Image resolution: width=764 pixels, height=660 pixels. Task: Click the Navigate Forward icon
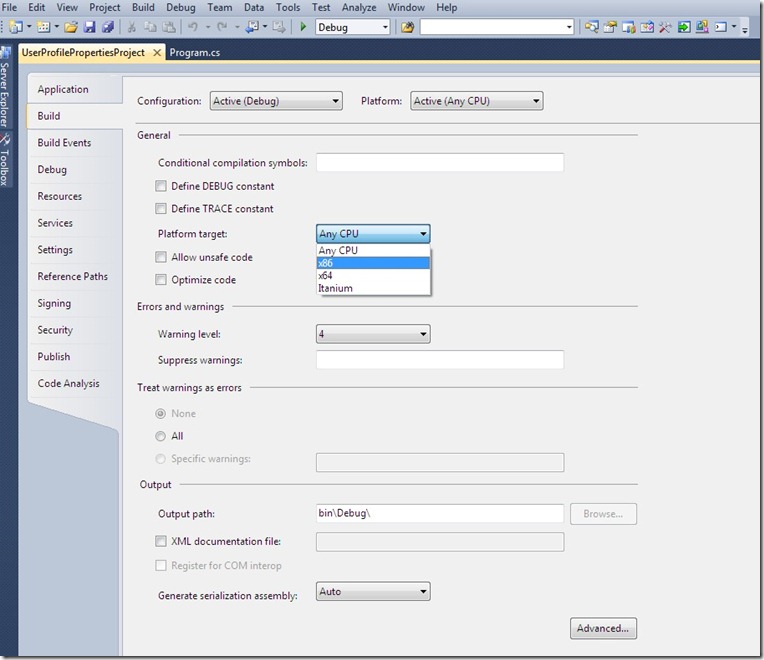279,27
